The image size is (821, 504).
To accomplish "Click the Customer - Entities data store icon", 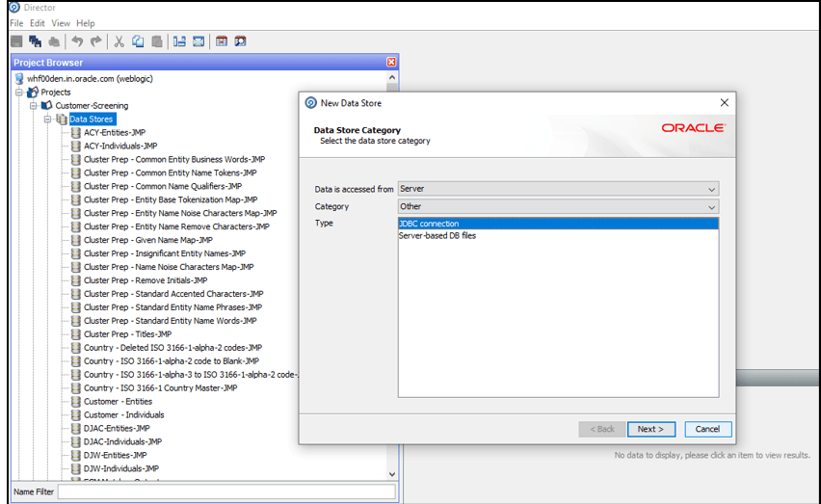I will click(76, 402).
